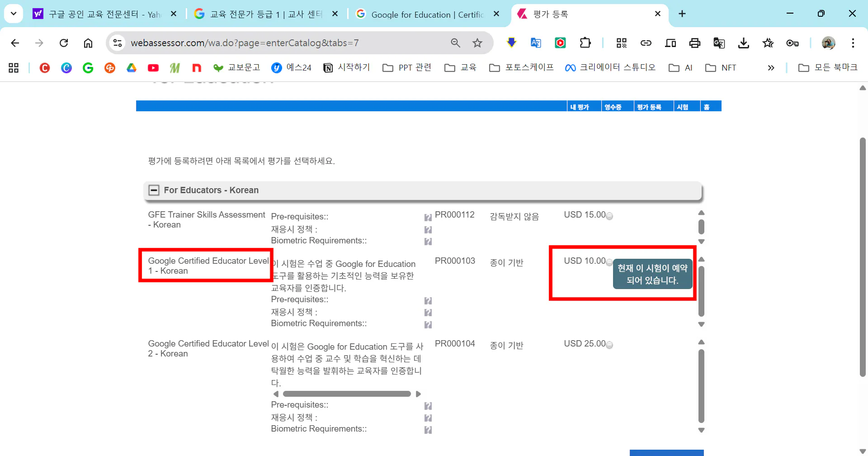Select the 평가 등록 navigation menu item
Viewport: 868px width, 456px height.
648,106
